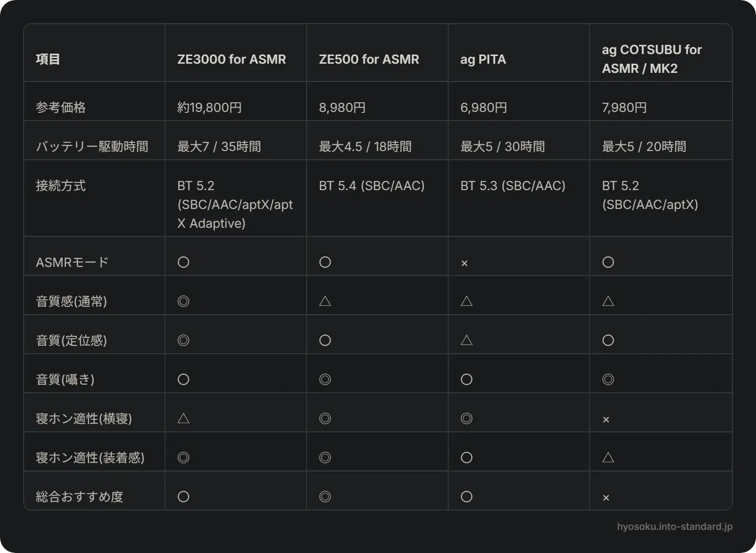The image size is (756, 553).
Task: Click ag COTSUBU for ASMR / MK2 header
Action: pyautogui.click(x=652, y=59)
